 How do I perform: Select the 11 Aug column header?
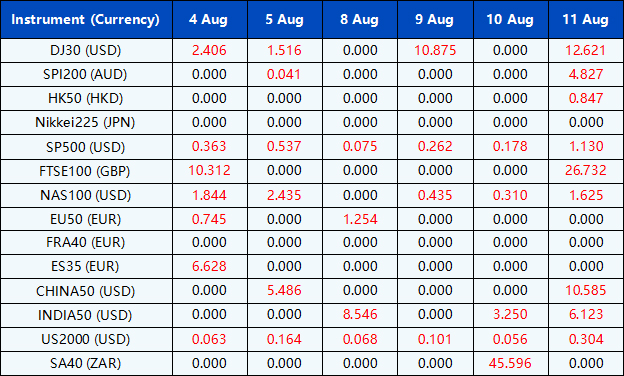pyautogui.click(x=586, y=19)
